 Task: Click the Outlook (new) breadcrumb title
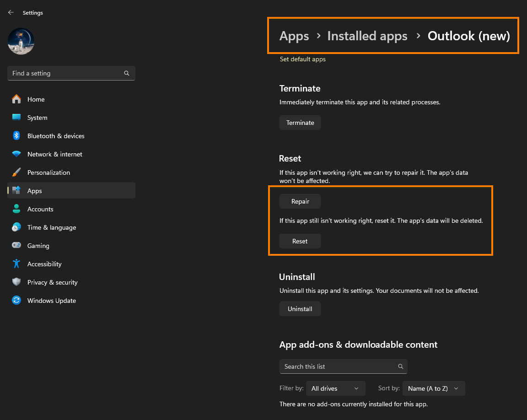tap(469, 36)
